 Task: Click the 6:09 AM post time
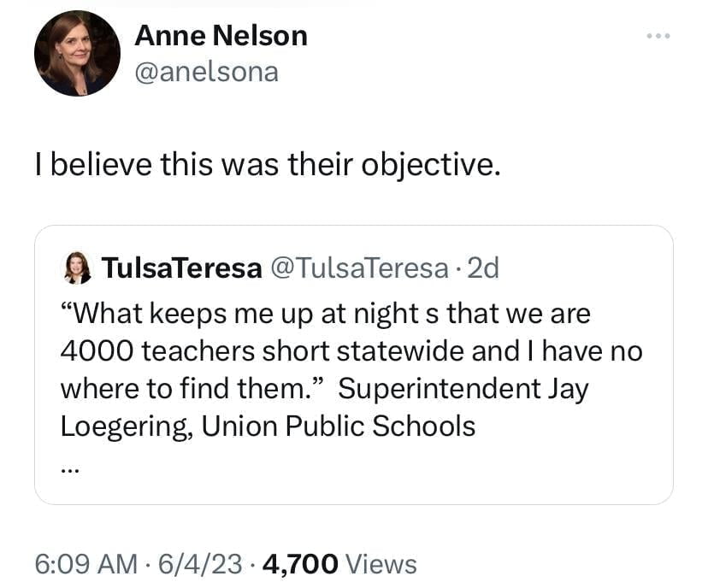(x=85, y=563)
